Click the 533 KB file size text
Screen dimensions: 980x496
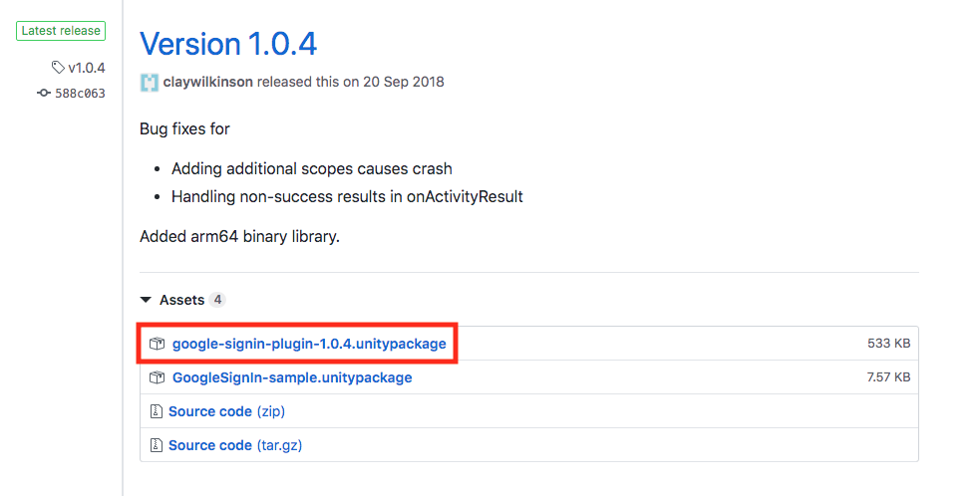point(888,343)
